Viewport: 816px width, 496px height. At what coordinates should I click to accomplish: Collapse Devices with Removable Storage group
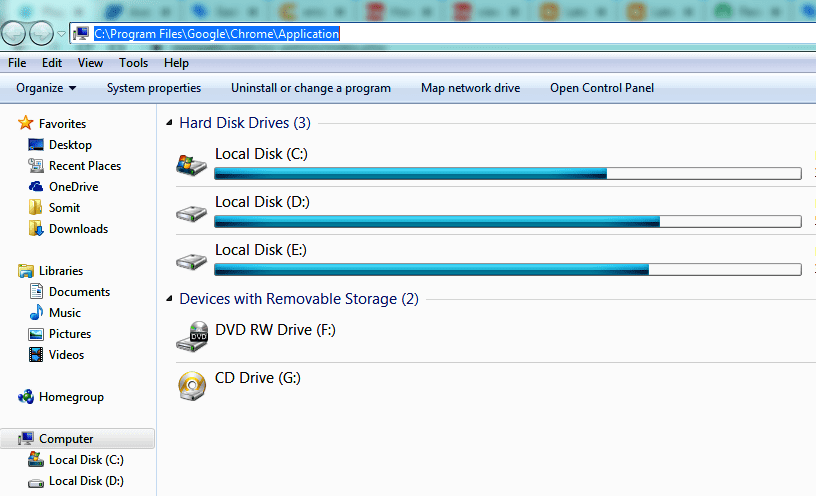coord(167,299)
